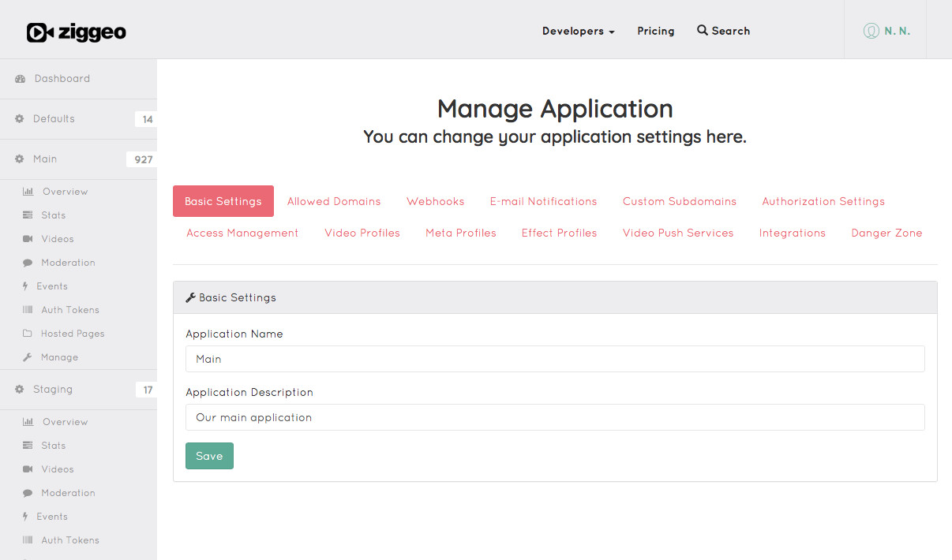Open Dashboard using the globe icon

19,78
